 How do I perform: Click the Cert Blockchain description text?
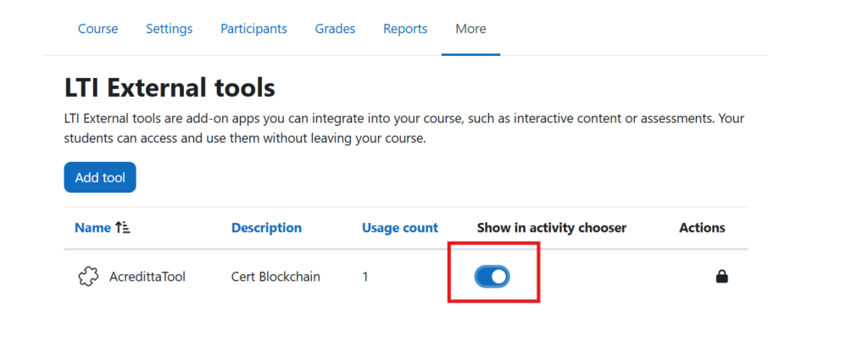pyautogui.click(x=275, y=277)
